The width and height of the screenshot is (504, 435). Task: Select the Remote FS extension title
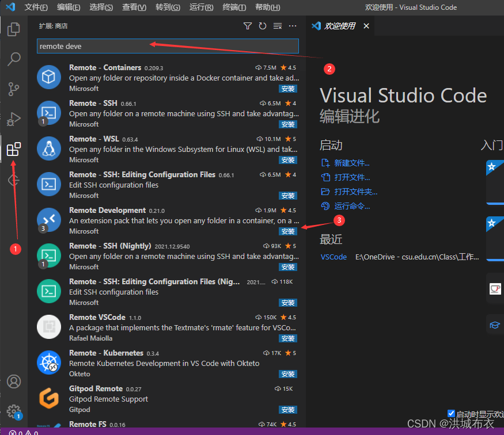coord(88,424)
